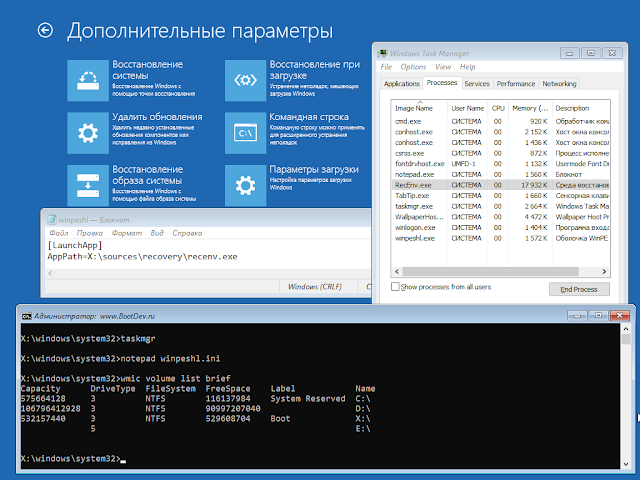Switch to the Services tab

click(x=477, y=84)
